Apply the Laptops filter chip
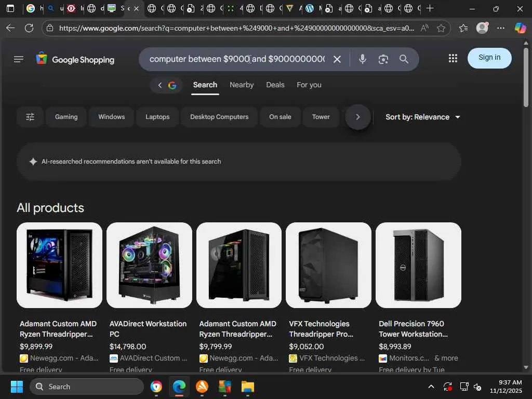The image size is (532, 399). (157, 117)
